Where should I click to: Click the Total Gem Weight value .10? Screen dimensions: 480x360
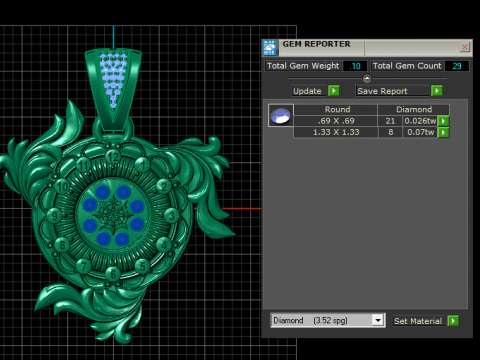click(355, 66)
